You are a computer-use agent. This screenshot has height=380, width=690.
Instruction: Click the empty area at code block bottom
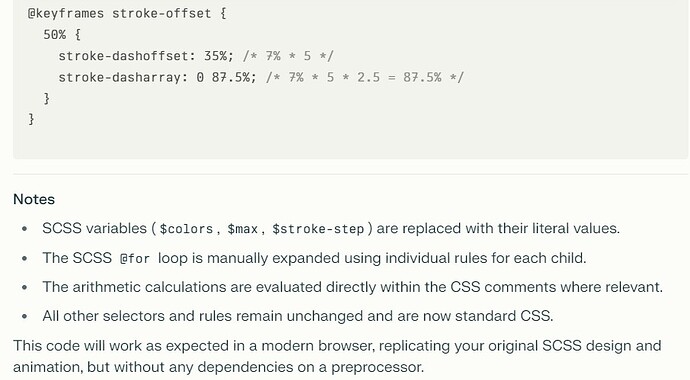(x=350, y=144)
